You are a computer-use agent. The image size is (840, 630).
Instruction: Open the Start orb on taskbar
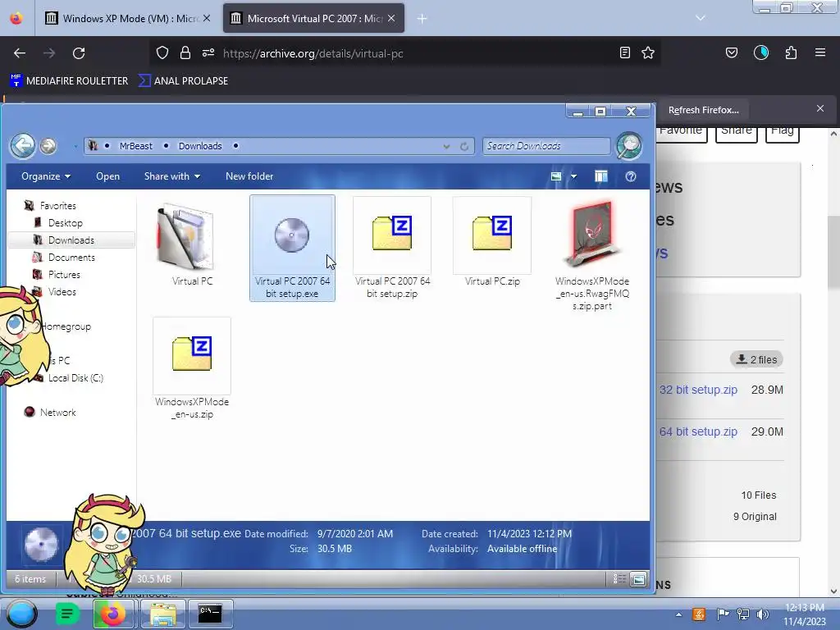[22, 614]
